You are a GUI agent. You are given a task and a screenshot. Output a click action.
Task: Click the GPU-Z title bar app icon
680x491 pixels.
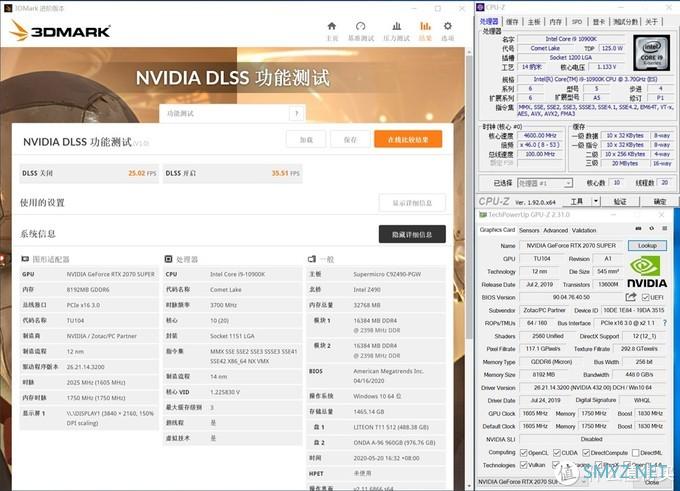pos(483,215)
